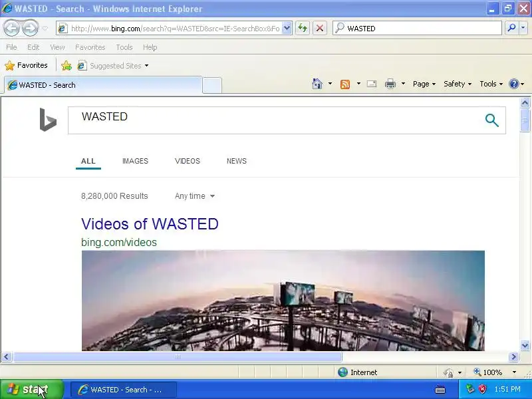Click the Bing search text field
This screenshot has width=532, height=399.
tap(275, 120)
